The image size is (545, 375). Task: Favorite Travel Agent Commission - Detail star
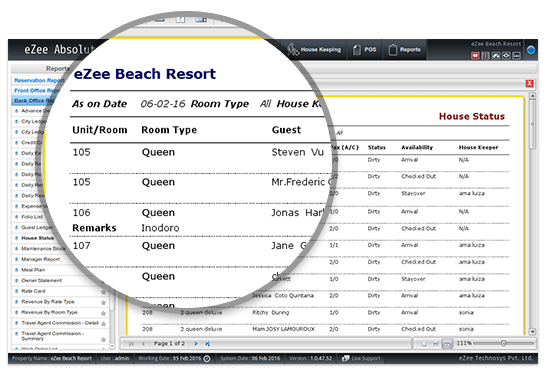click(x=103, y=324)
